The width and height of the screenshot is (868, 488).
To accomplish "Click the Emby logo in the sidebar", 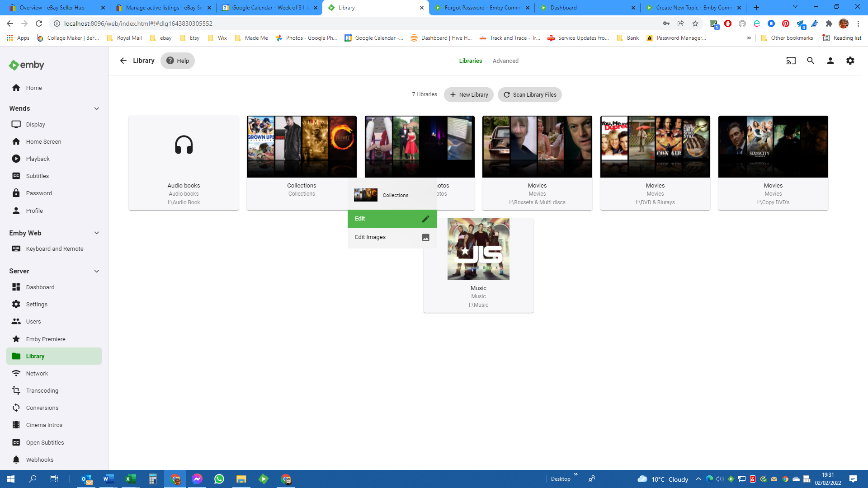I will coord(26,65).
